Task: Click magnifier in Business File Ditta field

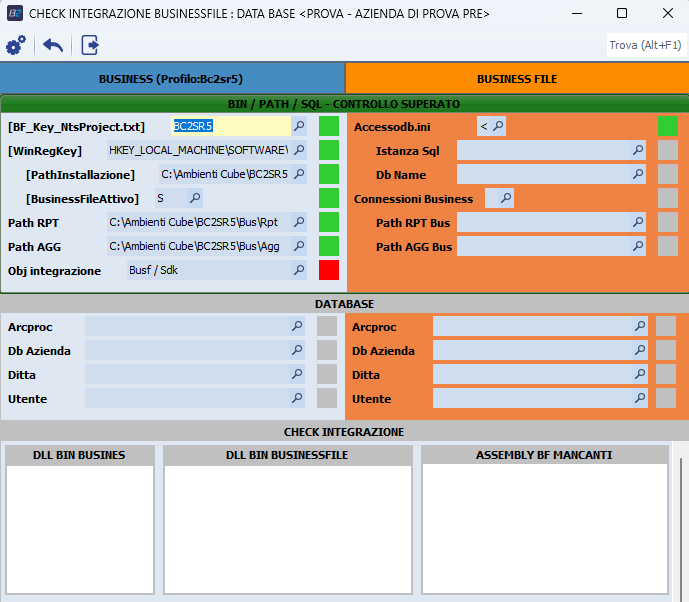Action: tap(640, 374)
